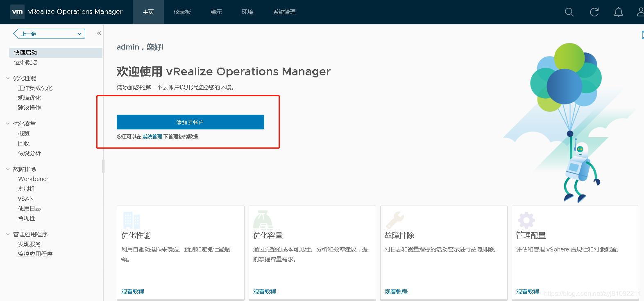Collapse the left sidebar with double-chevron

click(x=99, y=33)
